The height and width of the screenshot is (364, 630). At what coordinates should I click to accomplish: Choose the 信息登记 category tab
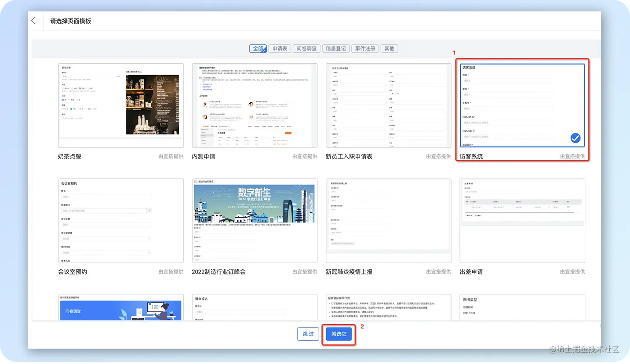[336, 48]
